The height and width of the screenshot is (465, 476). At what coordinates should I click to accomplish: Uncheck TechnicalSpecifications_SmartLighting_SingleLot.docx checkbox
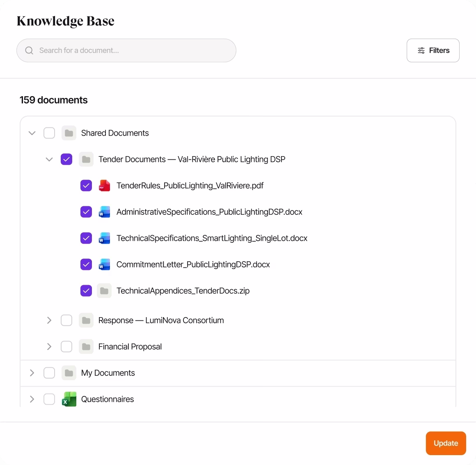(86, 238)
